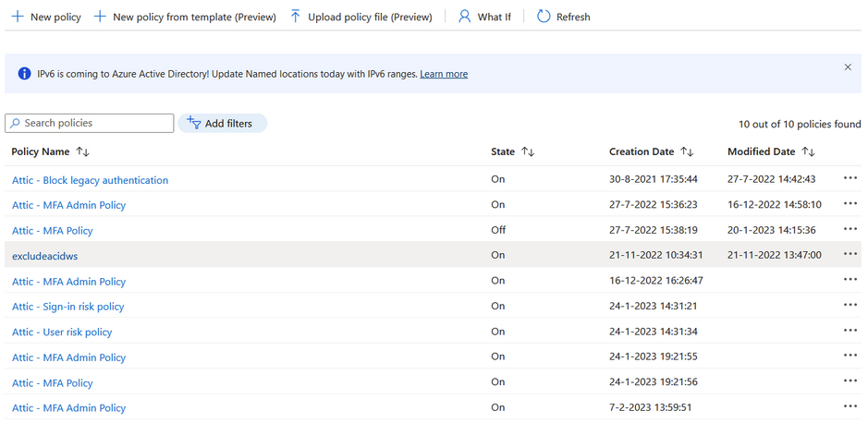Open ellipsis menu for User risk policy row

coord(850,331)
